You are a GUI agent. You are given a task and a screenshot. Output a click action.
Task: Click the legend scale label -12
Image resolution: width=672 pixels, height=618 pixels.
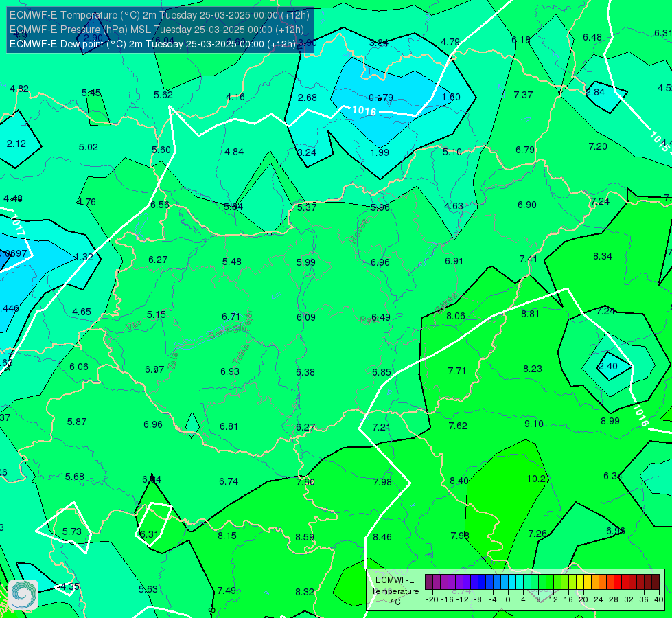coord(463,599)
